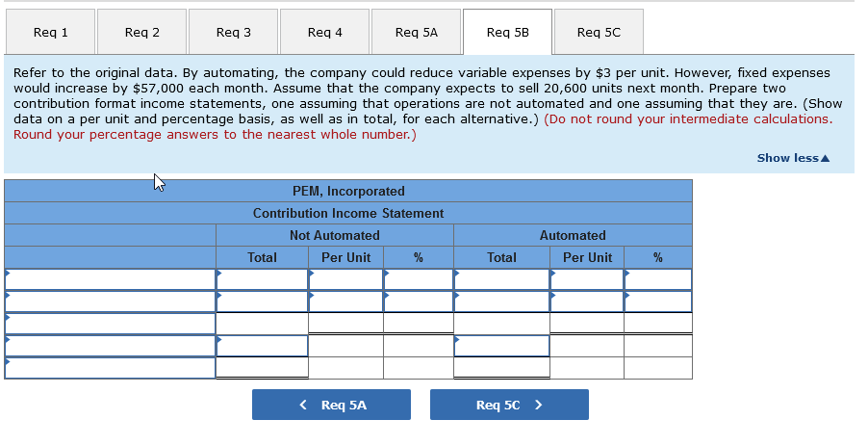Click the Req 5A back button
This screenshot has height=446, width=868.
pyautogui.click(x=331, y=405)
